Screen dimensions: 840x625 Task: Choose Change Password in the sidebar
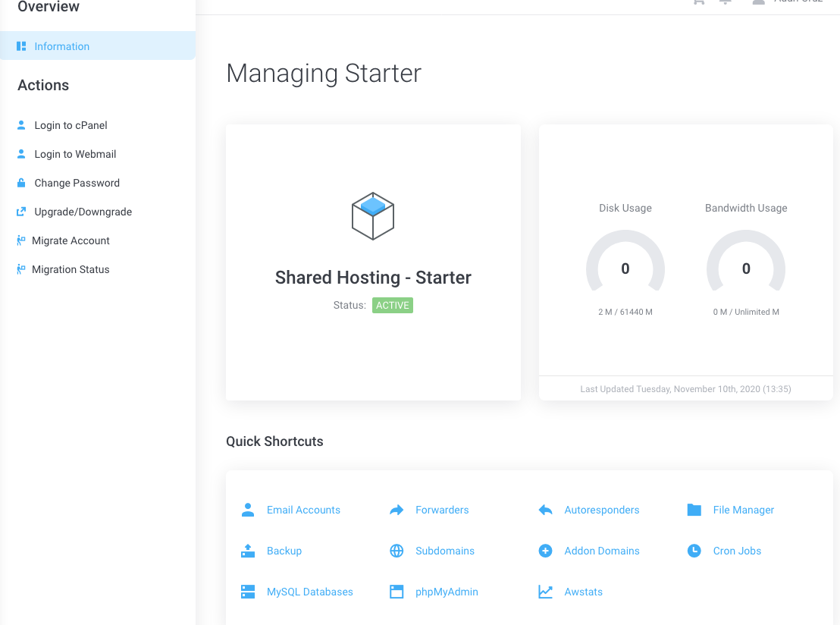(x=77, y=183)
